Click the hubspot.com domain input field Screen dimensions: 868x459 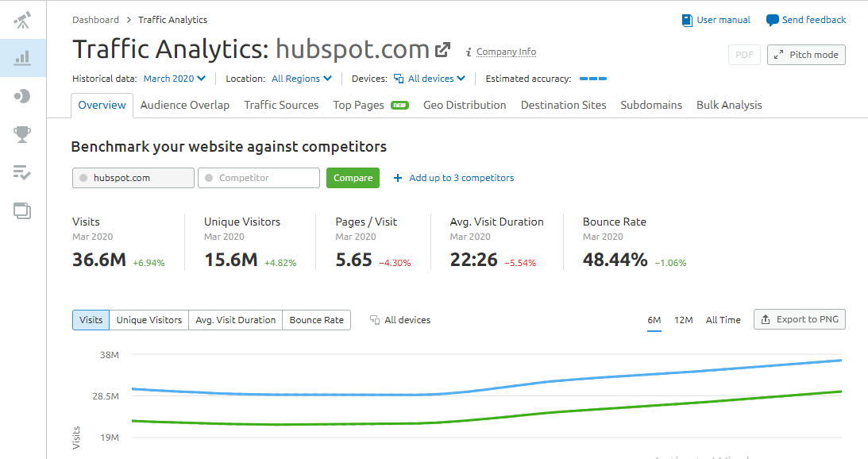point(133,178)
